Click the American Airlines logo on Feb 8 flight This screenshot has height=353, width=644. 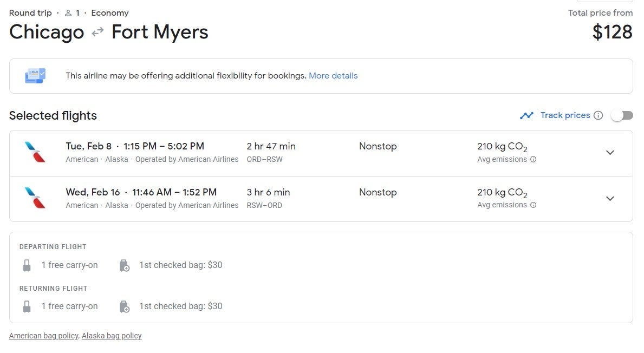tap(35, 152)
